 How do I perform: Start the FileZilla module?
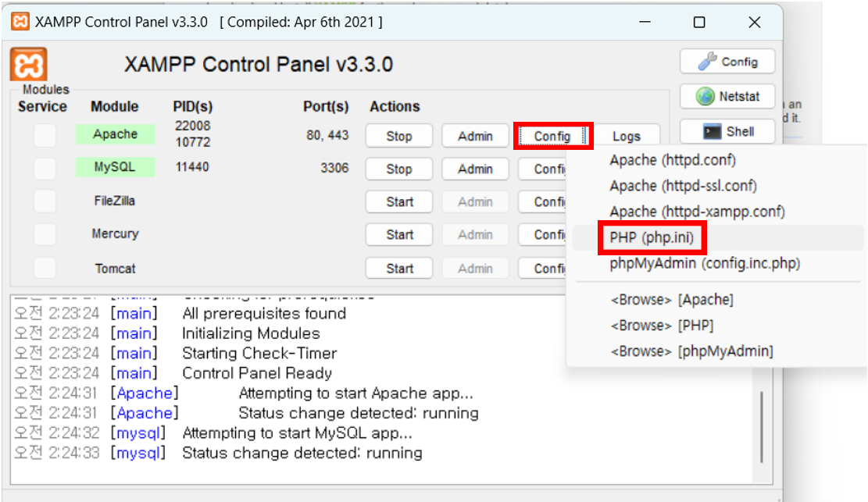tap(399, 202)
